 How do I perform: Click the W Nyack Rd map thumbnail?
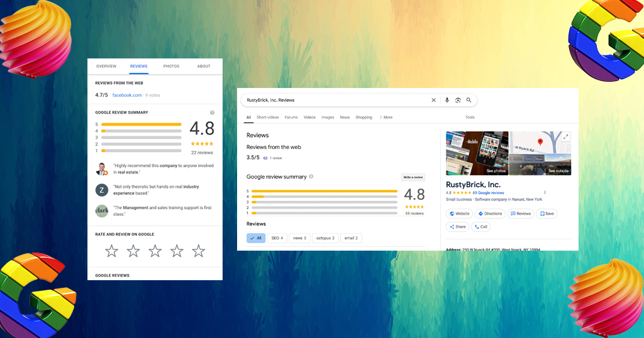pos(540,143)
